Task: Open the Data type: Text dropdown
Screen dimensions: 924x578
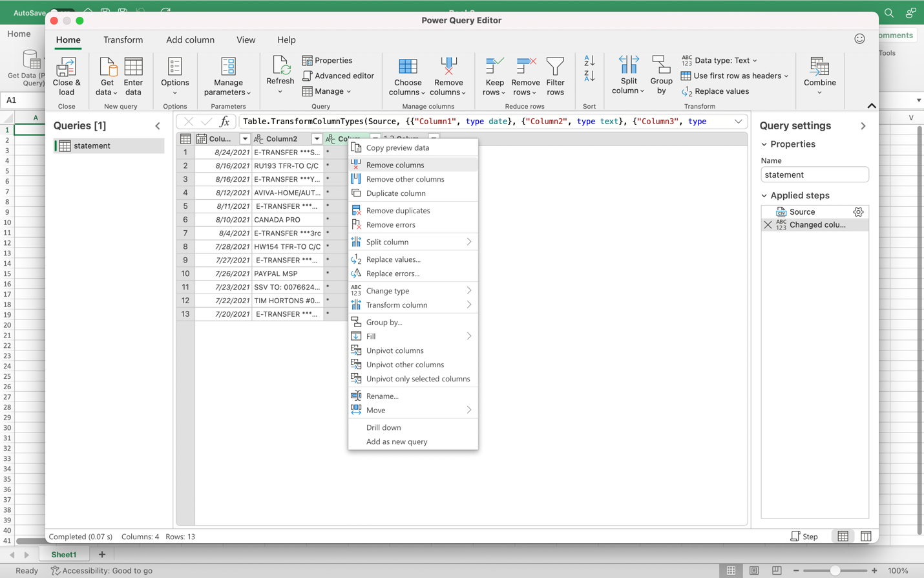Action: 719,60
